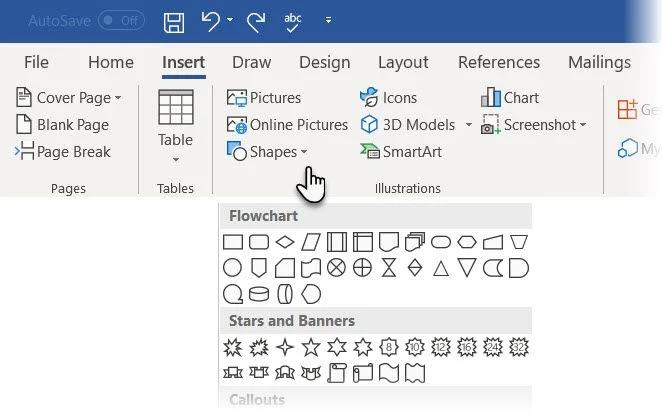Image resolution: width=663 pixels, height=413 pixels.
Task: Select the flowchart Summing Junction shape
Action: pos(337,268)
